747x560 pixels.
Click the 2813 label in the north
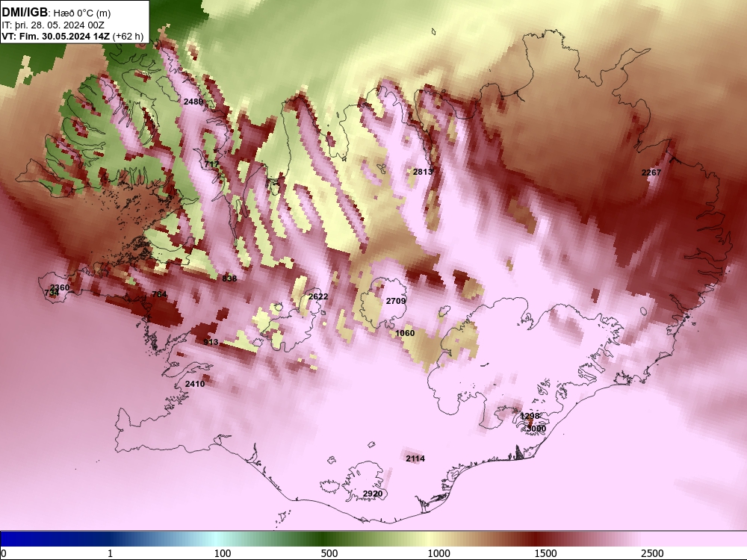[x=423, y=172]
